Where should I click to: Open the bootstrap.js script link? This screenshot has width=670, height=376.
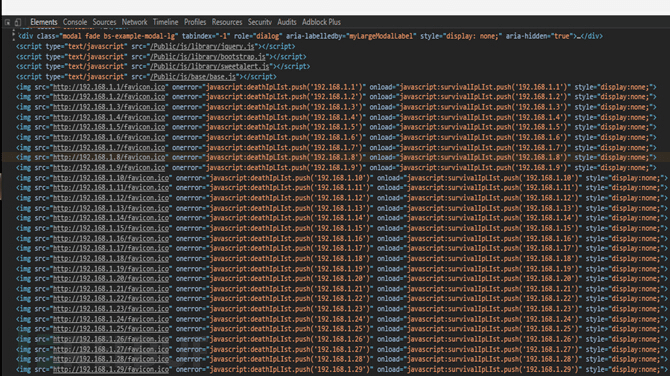(x=208, y=57)
